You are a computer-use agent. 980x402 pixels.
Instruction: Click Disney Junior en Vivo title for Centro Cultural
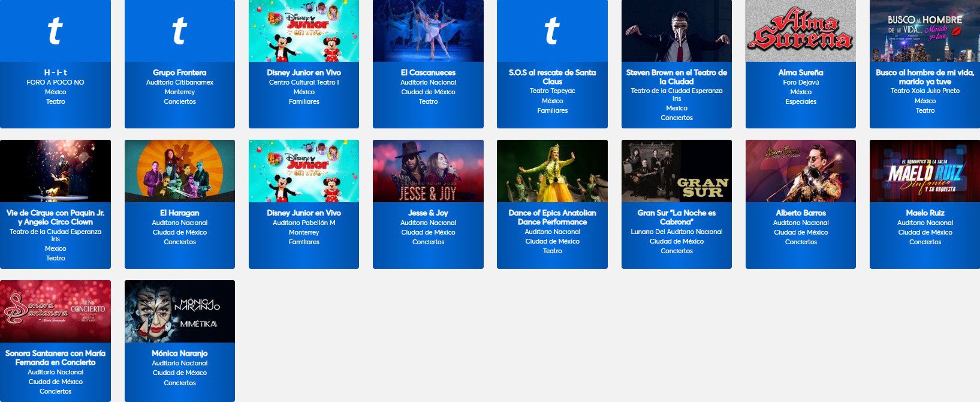(x=304, y=73)
